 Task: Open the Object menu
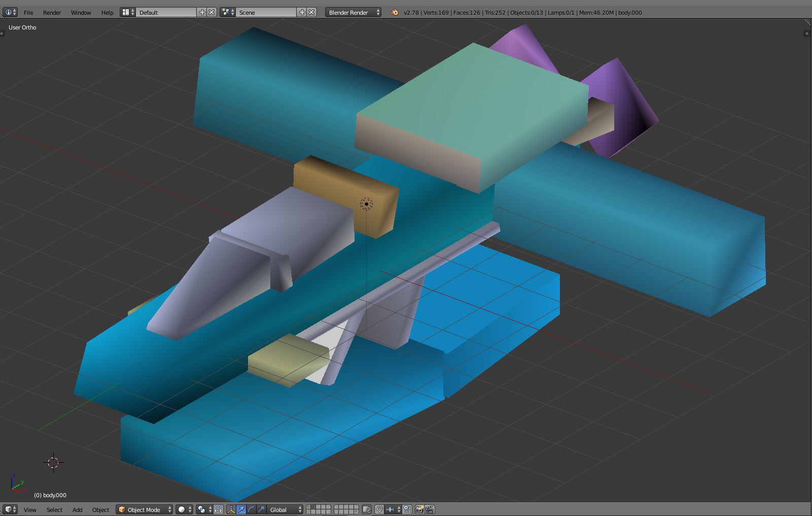point(100,509)
